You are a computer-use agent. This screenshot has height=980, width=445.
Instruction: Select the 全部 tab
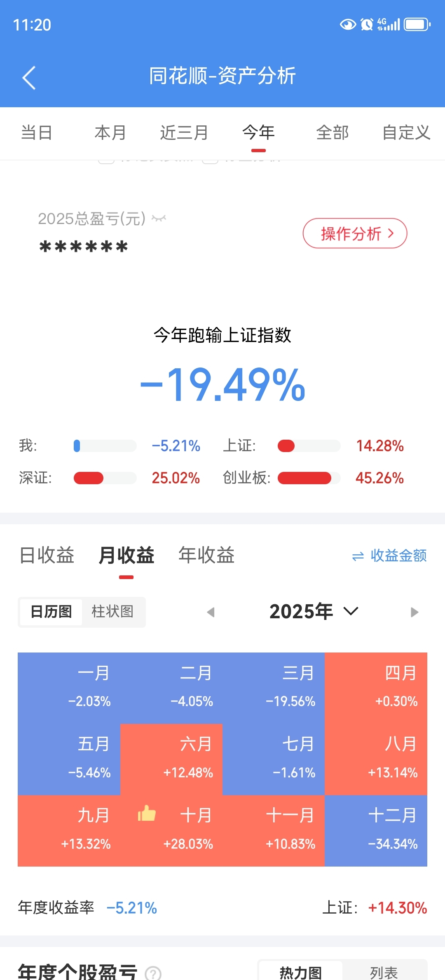pos(332,133)
